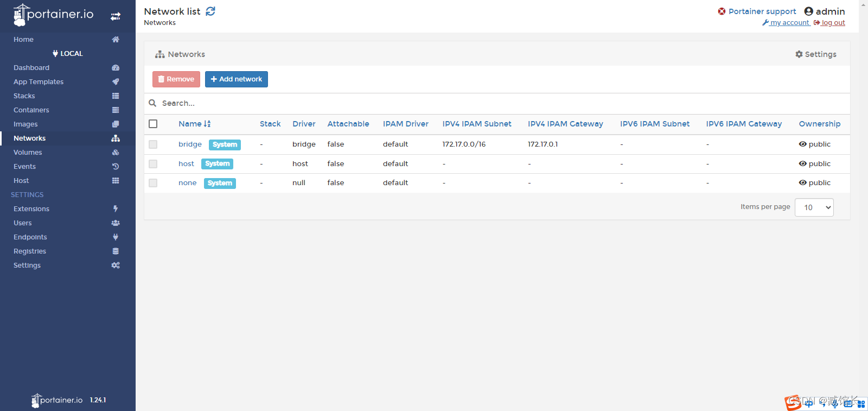Click the Portainer logo at top left
Screen dimensions: 868x411
(x=53, y=15)
